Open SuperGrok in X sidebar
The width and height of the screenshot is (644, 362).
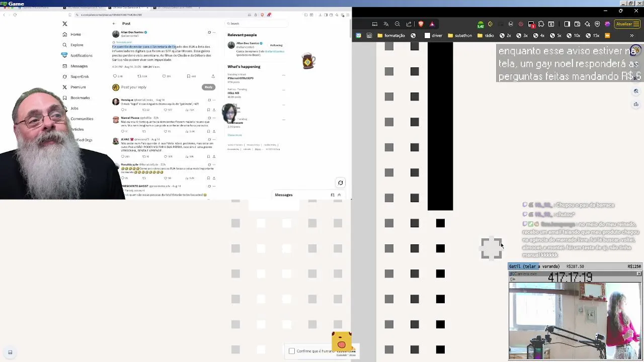click(x=75, y=76)
